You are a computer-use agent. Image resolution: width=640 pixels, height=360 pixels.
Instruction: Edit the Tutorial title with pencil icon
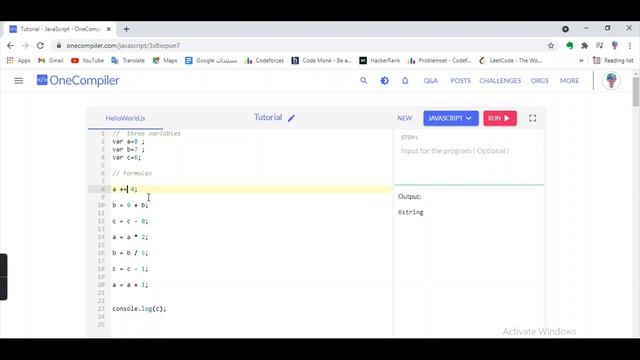coord(291,118)
